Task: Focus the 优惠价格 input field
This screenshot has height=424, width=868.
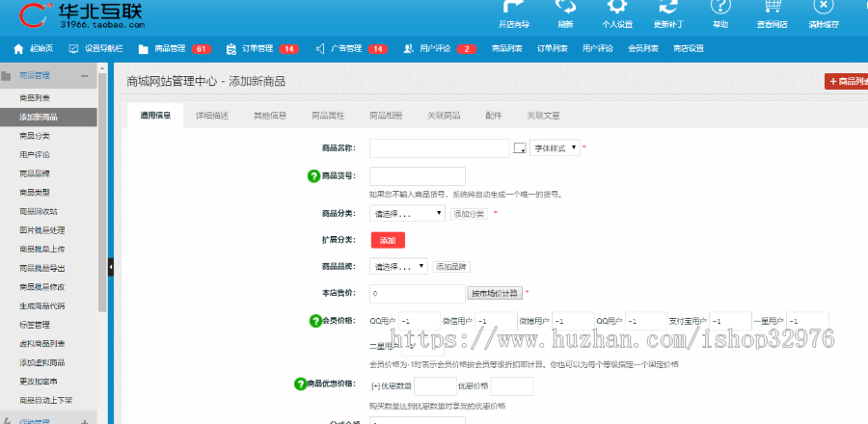Action: pyautogui.click(x=512, y=386)
